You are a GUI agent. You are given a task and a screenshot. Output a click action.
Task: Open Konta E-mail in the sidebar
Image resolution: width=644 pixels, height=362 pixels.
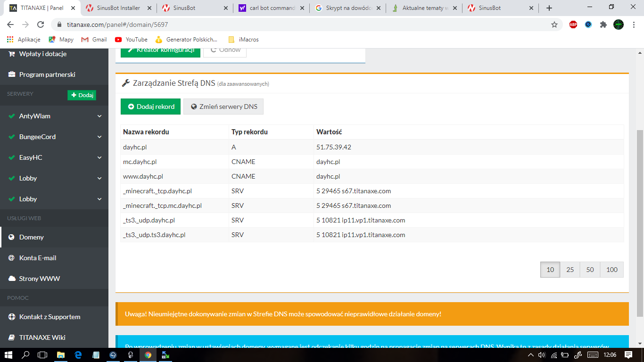tap(38, 258)
